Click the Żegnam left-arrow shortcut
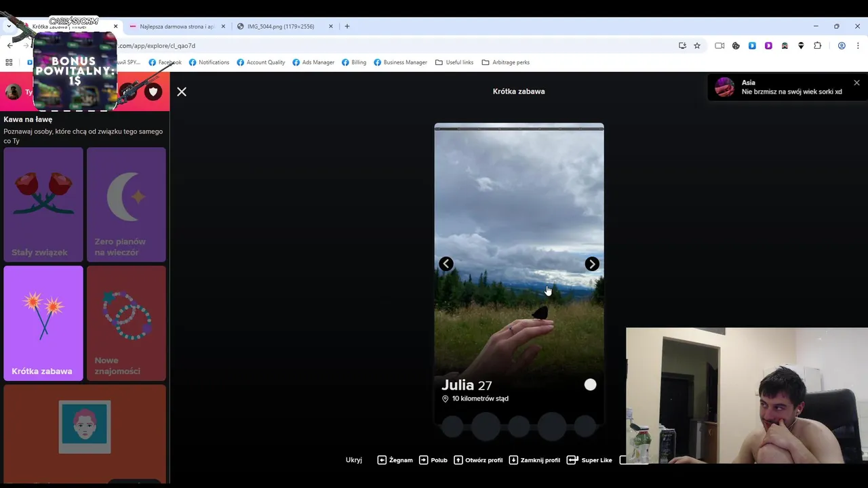Image resolution: width=868 pixels, height=488 pixels. [395, 460]
